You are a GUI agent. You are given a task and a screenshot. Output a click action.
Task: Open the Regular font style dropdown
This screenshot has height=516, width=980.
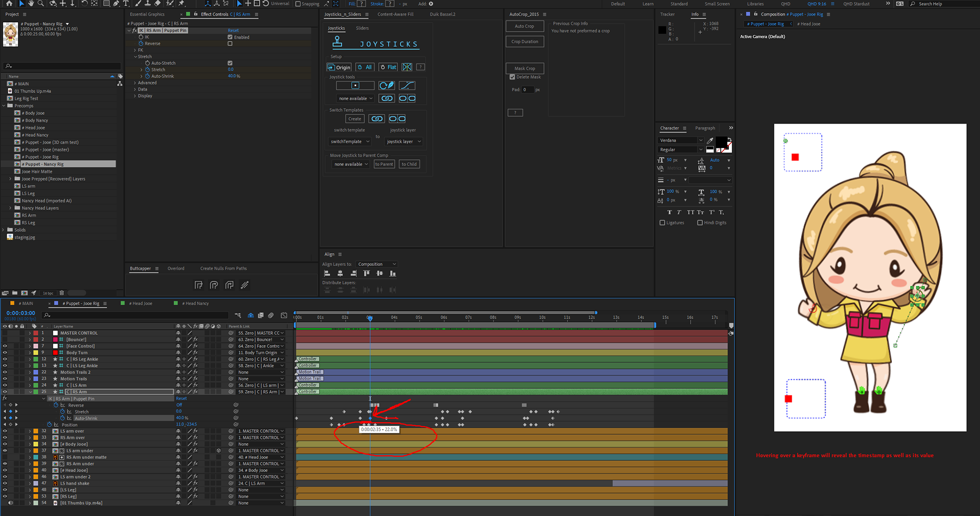681,150
